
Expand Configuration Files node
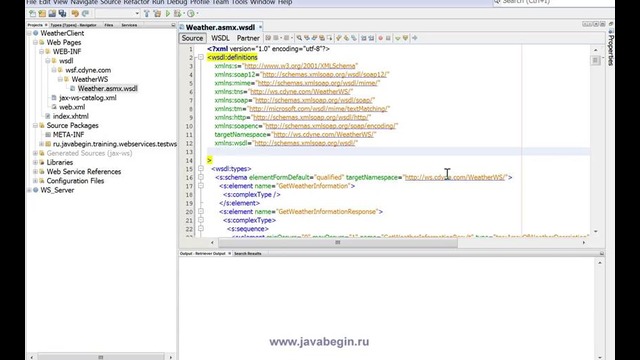tap(35, 181)
